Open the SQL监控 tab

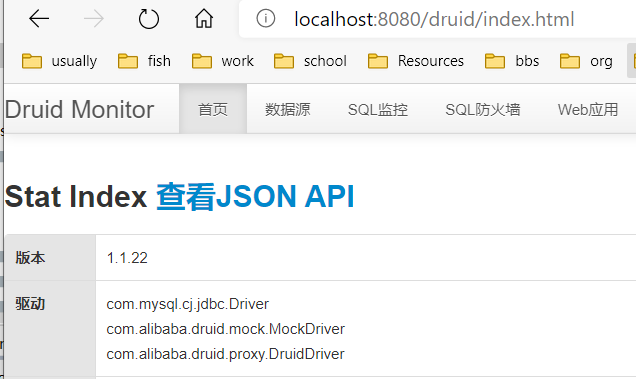tap(378, 109)
